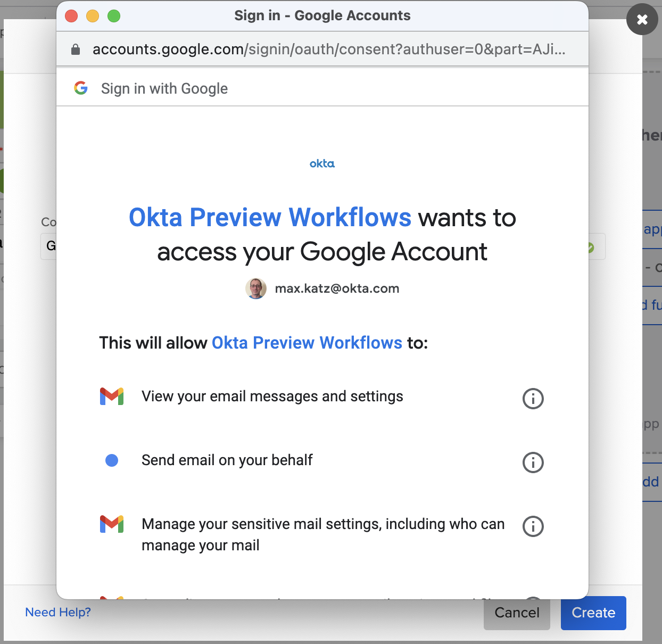The height and width of the screenshot is (644, 662).
Task: Click the accounts.google.com URL in the address bar
Action: coord(328,49)
